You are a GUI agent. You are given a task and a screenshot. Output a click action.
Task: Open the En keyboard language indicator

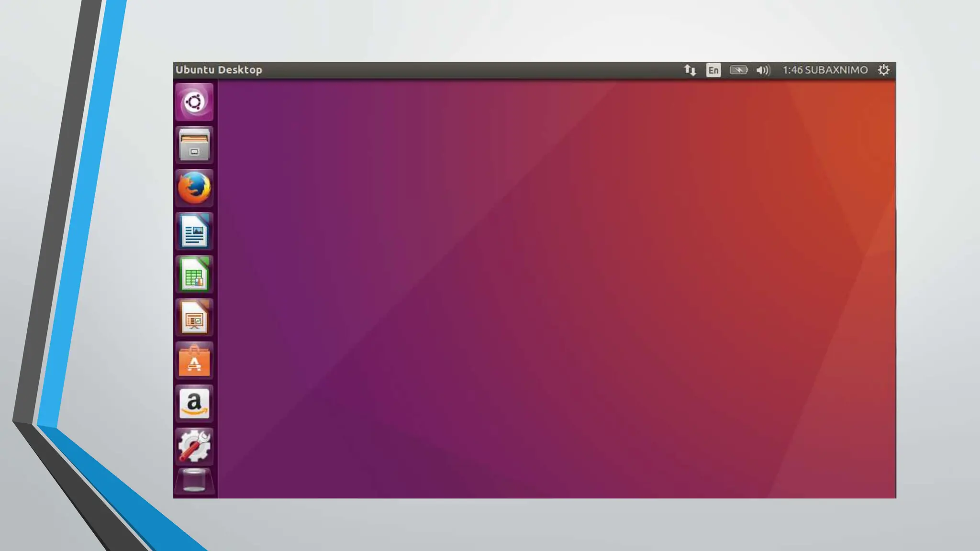[x=713, y=70]
